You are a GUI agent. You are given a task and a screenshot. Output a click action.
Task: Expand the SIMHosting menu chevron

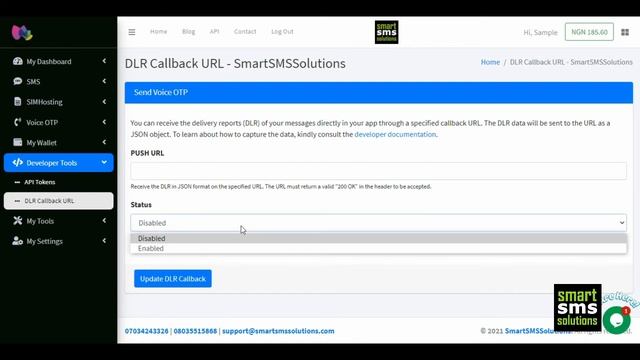coord(104,101)
